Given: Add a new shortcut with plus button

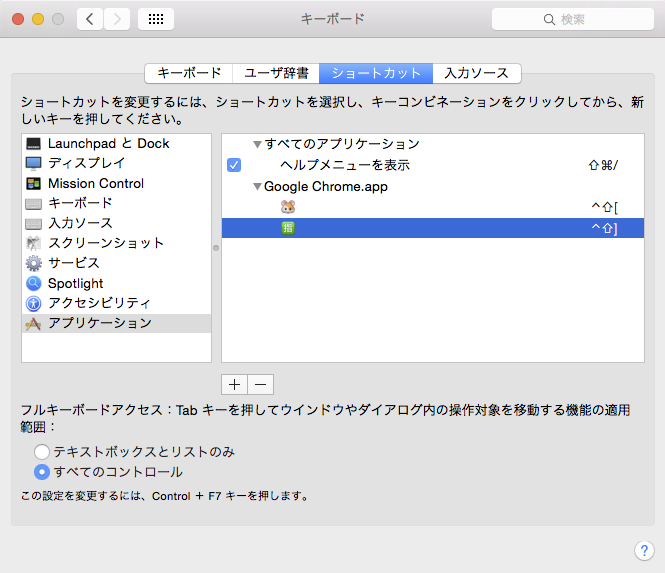Looking at the screenshot, I should 235,385.
